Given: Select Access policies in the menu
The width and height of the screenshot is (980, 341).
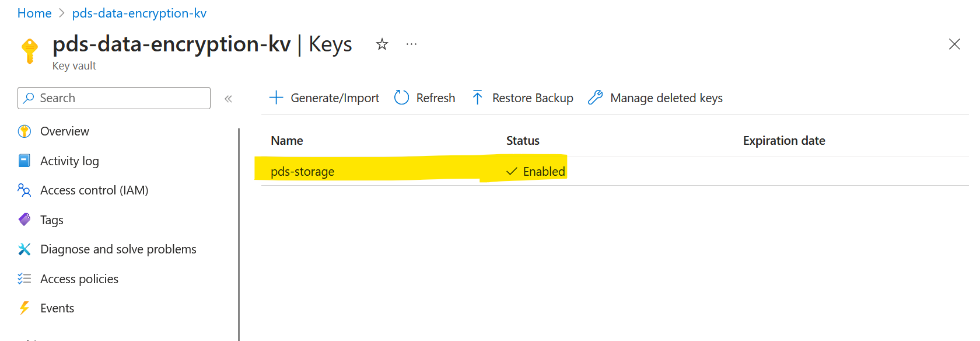Looking at the screenshot, I should pos(79,279).
